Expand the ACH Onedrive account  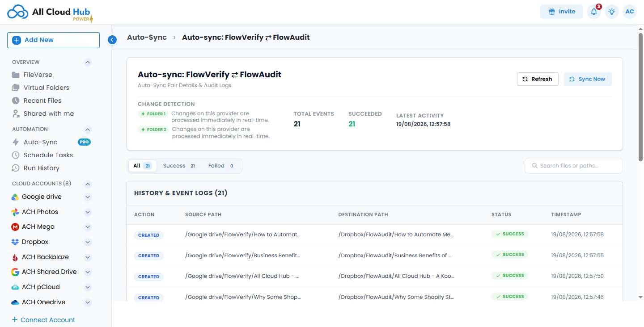[88, 302]
